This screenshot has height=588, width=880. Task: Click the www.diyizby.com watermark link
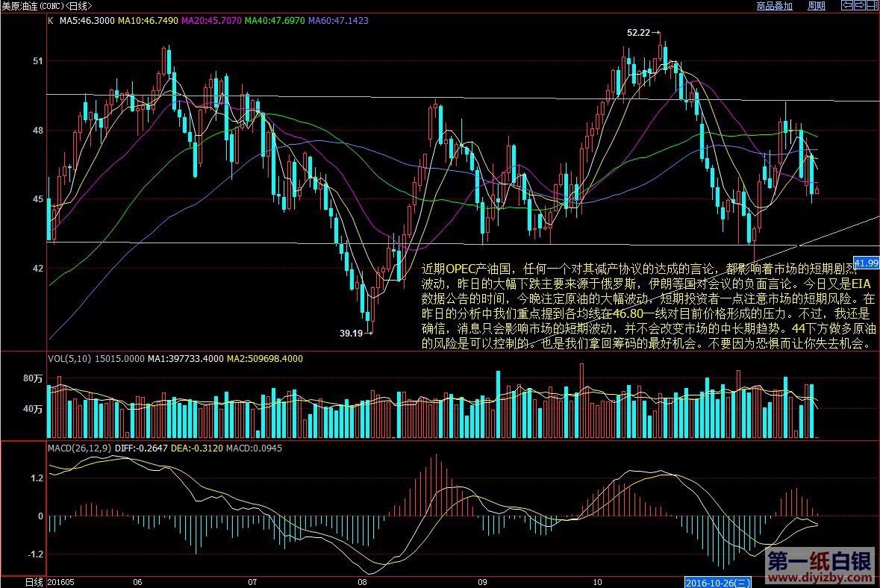820,577
